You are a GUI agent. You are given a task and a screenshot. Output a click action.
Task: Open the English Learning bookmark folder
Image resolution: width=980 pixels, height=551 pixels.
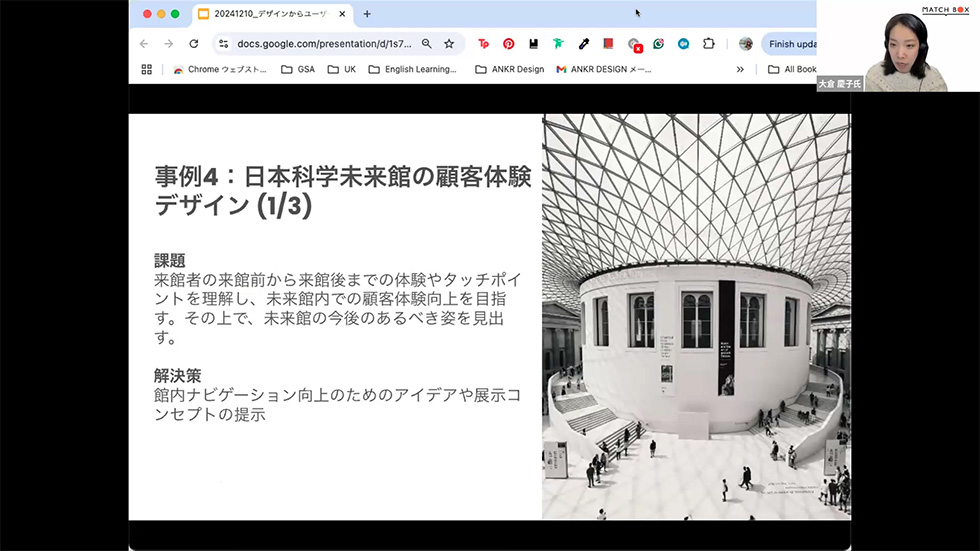click(x=412, y=69)
